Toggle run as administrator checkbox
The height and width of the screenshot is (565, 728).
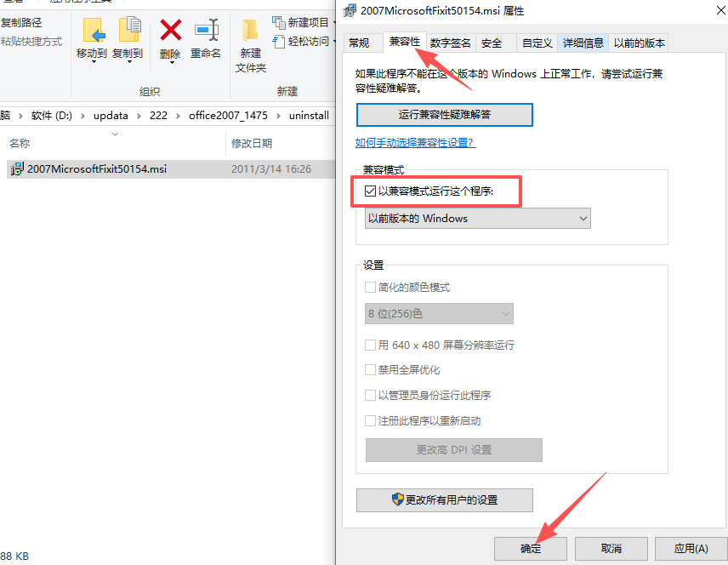click(370, 396)
